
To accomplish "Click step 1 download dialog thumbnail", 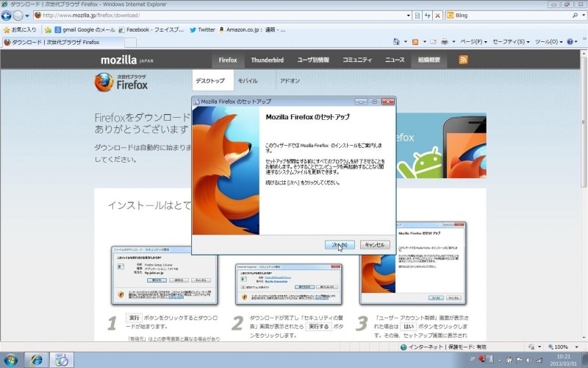I will click(x=164, y=275).
